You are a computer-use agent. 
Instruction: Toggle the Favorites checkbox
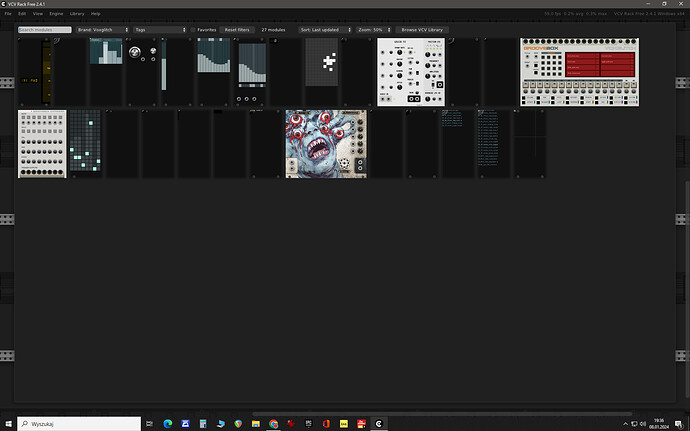193,30
